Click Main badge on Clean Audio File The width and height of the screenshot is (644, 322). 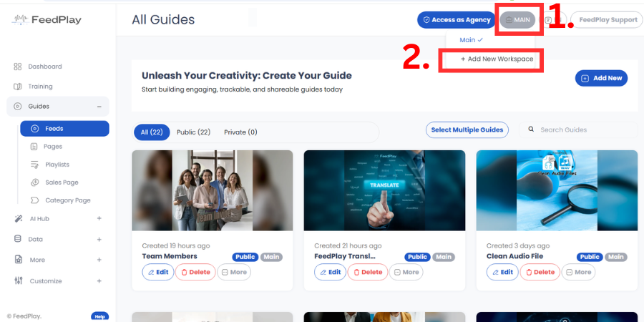pos(615,257)
